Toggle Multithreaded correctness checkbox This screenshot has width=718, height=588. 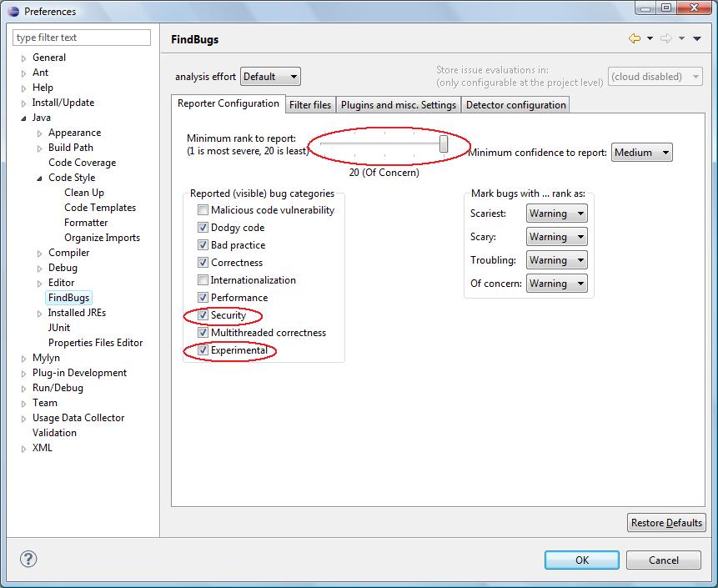coord(203,333)
